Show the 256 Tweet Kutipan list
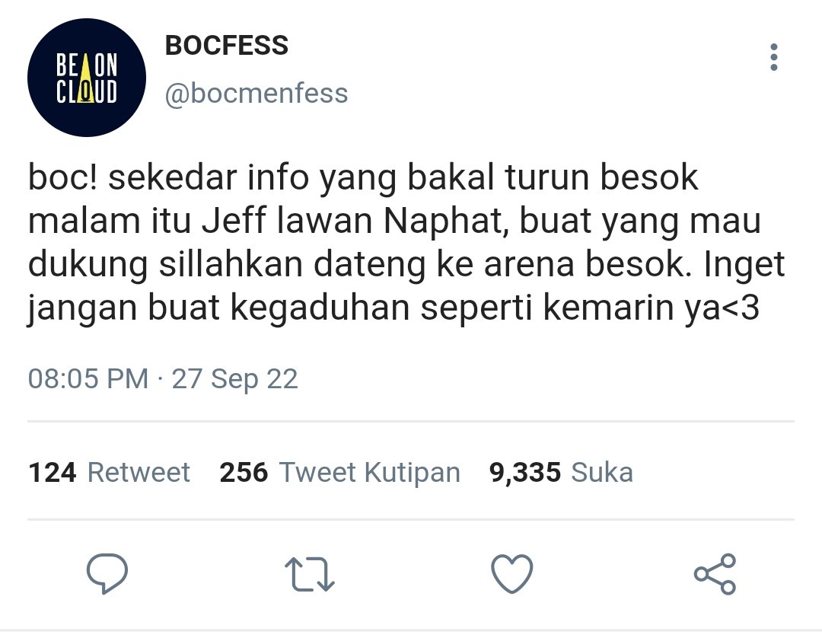The image size is (822, 644). click(x=339, y=472)
